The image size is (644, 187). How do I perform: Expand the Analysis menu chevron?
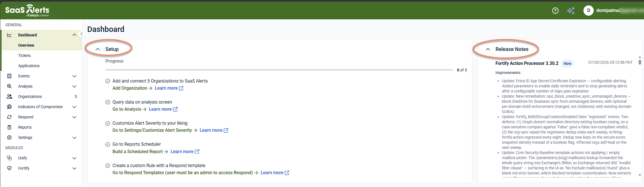[x=74, y=86]
